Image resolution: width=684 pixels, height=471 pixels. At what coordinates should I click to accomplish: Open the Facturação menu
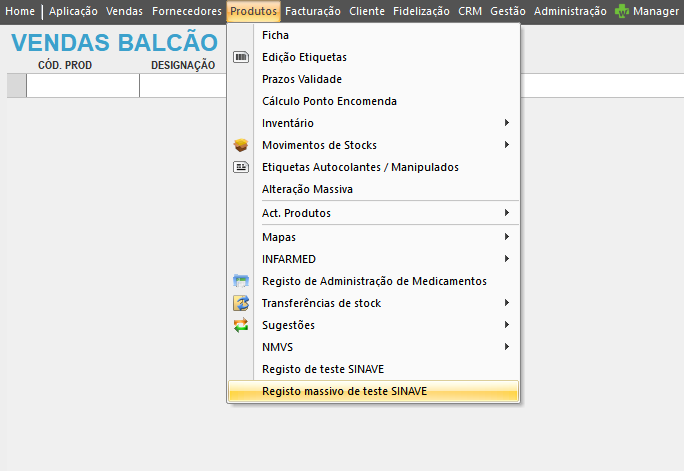(312, 12)
